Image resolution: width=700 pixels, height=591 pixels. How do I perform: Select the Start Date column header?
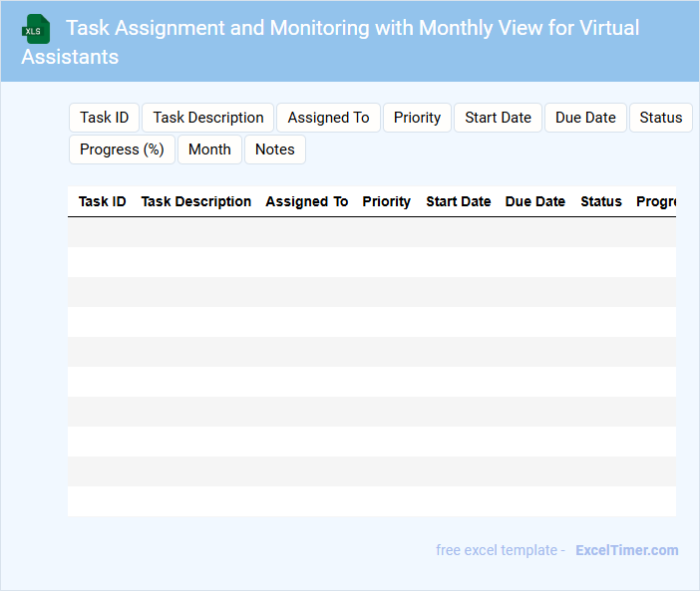[x=458, y=201]
